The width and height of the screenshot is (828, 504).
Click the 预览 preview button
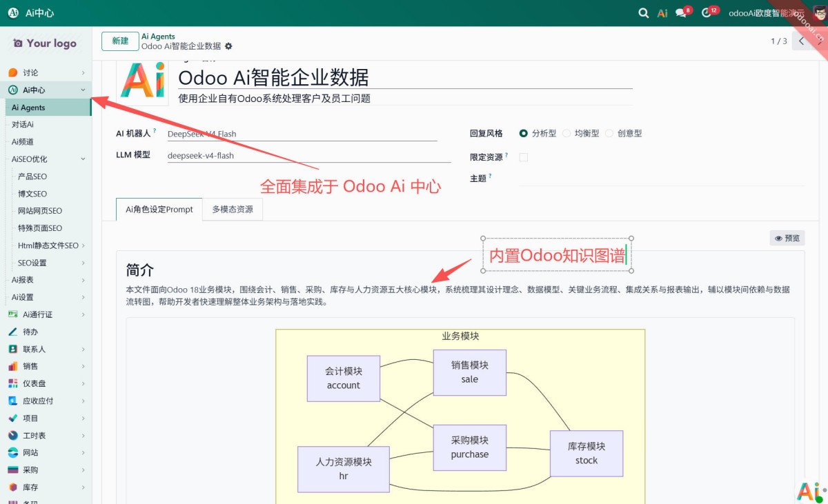787,238
